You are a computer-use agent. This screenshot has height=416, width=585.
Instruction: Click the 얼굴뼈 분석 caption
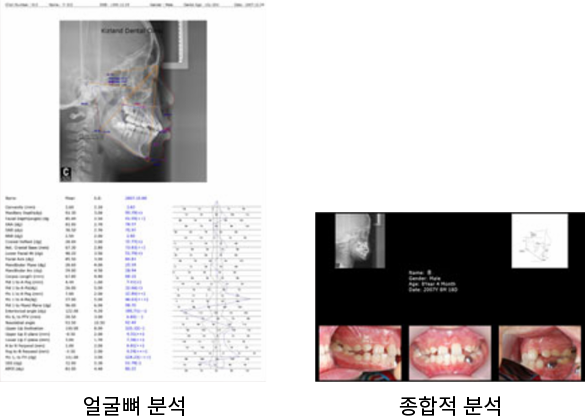click(134, 406)
